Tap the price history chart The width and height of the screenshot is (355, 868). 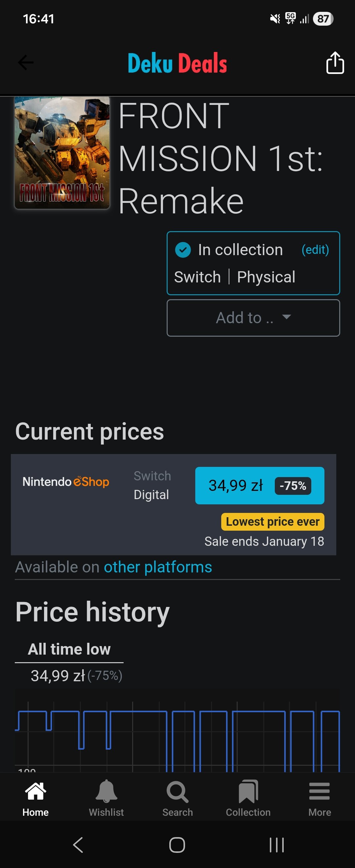click(x=177, y=735)
